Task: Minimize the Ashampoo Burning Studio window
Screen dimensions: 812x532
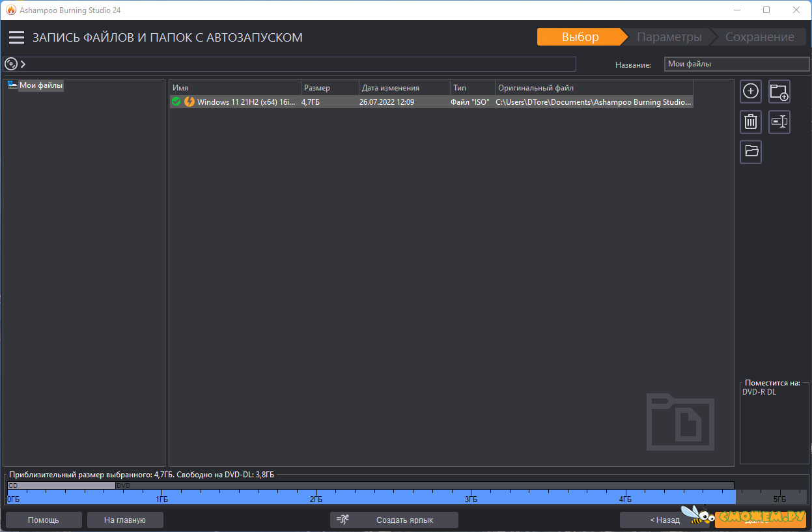Action: pyautogui.click(x=736, y=10)
